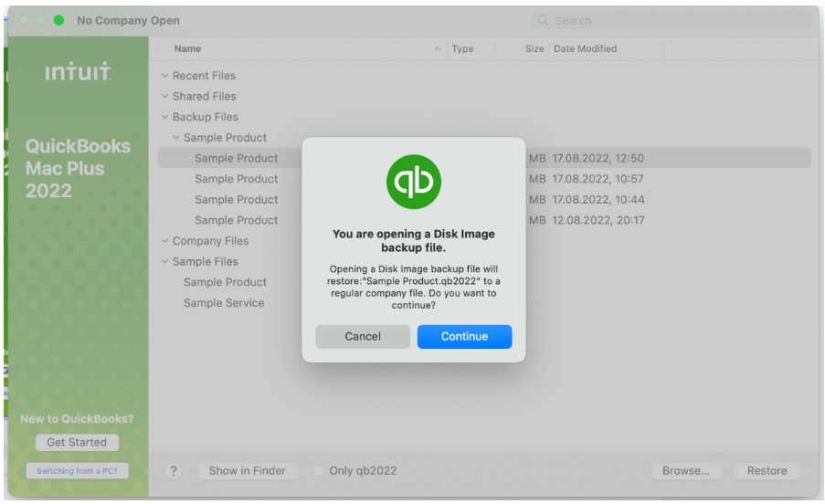
Task: Click the Recent Files label
Action: pyautogui.click(x=204, y=76)
